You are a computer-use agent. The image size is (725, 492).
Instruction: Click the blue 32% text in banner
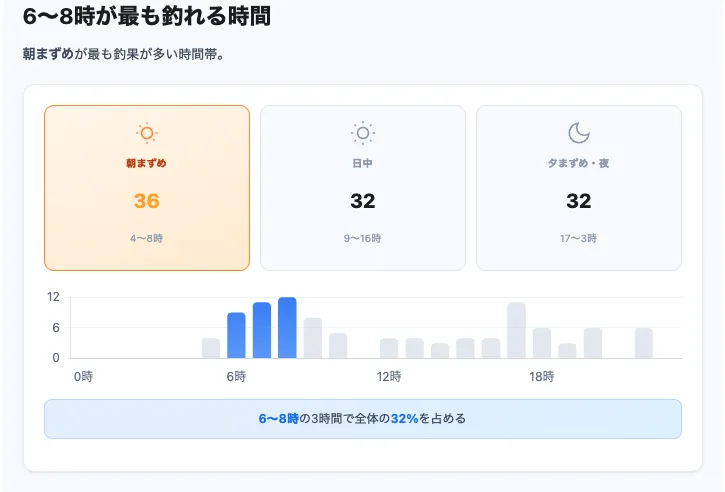pyautogui.click(x=405, y=419)
